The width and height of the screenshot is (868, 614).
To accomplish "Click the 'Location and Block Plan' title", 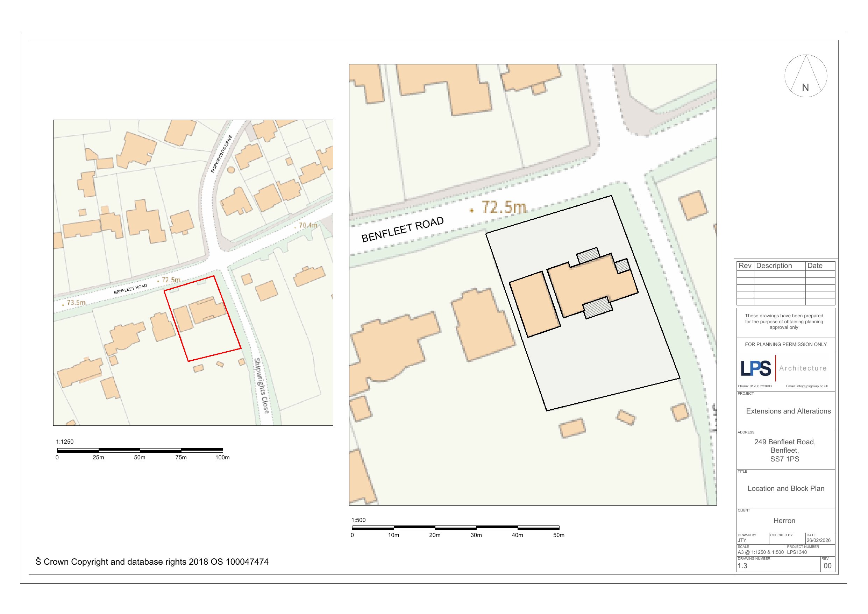I will [785, 488].
